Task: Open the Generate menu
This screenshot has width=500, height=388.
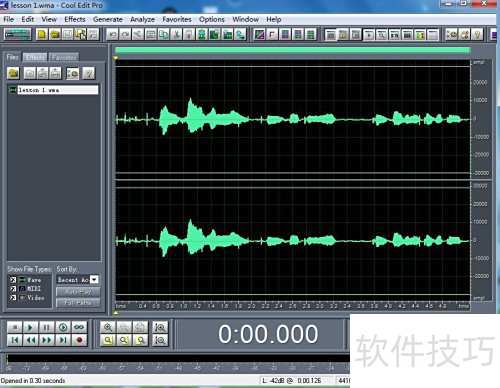Action: (x=108, y=19)
